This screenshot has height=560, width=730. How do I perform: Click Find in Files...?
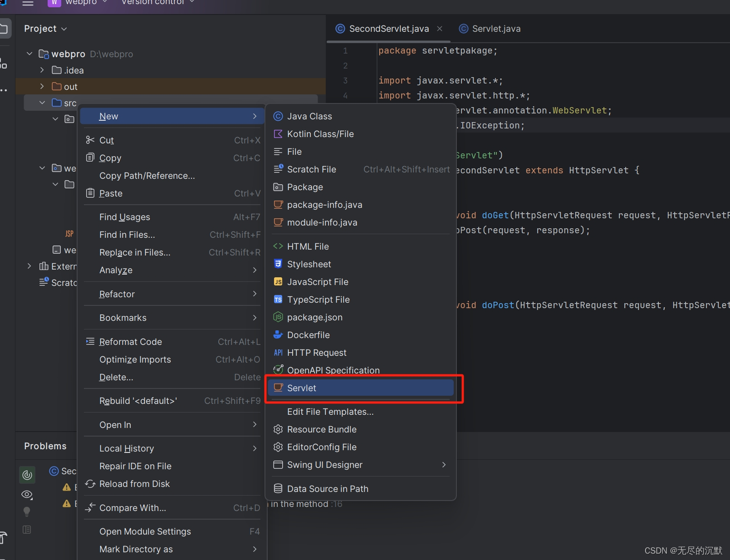pos(172,235)
